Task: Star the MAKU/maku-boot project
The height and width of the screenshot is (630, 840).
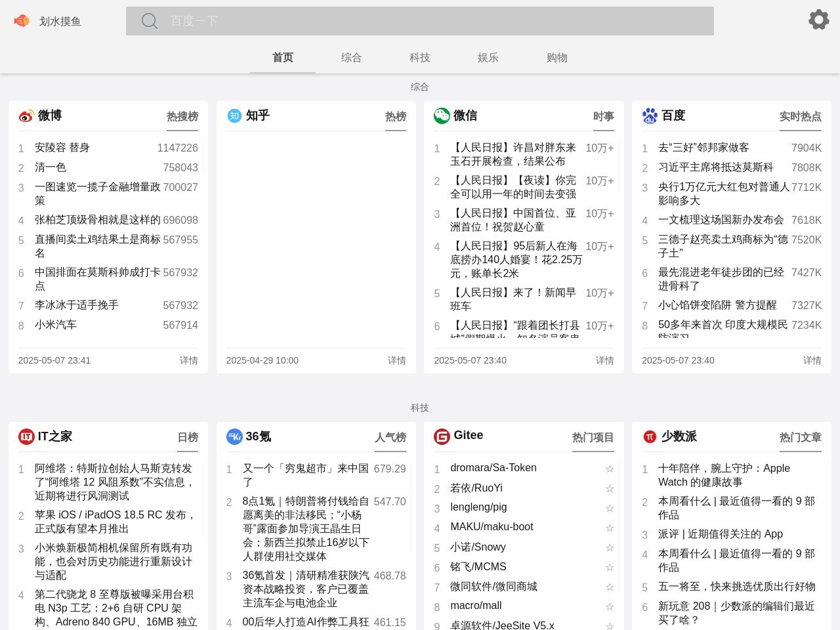Action: click(x=610, y=528)
